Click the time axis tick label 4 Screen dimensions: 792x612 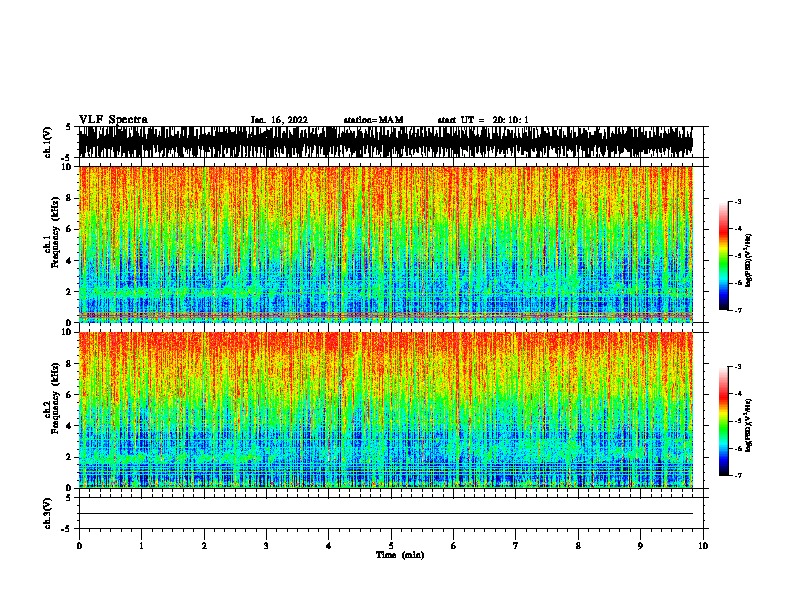tap(329, 546)
